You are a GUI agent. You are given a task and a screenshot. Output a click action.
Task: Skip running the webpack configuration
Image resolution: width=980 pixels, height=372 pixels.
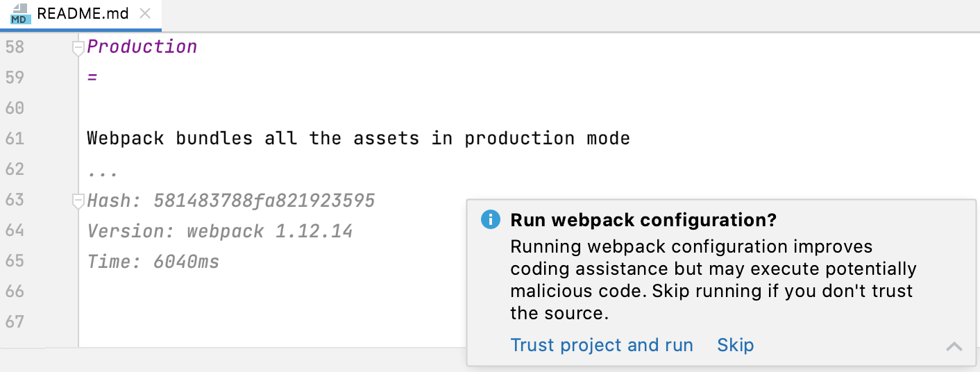(x=735, y=345)
